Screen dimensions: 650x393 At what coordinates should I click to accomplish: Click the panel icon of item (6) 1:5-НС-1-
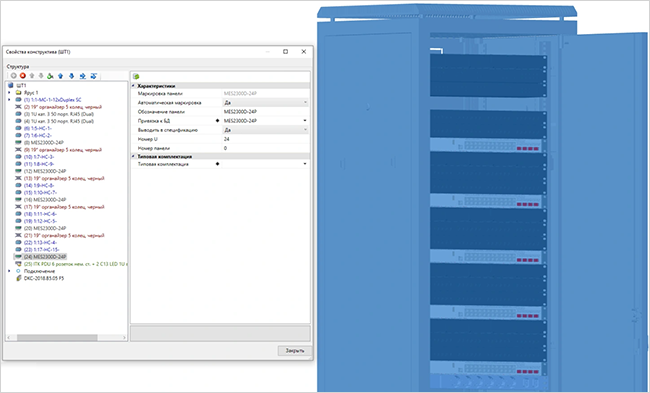(x=18, y=129)
